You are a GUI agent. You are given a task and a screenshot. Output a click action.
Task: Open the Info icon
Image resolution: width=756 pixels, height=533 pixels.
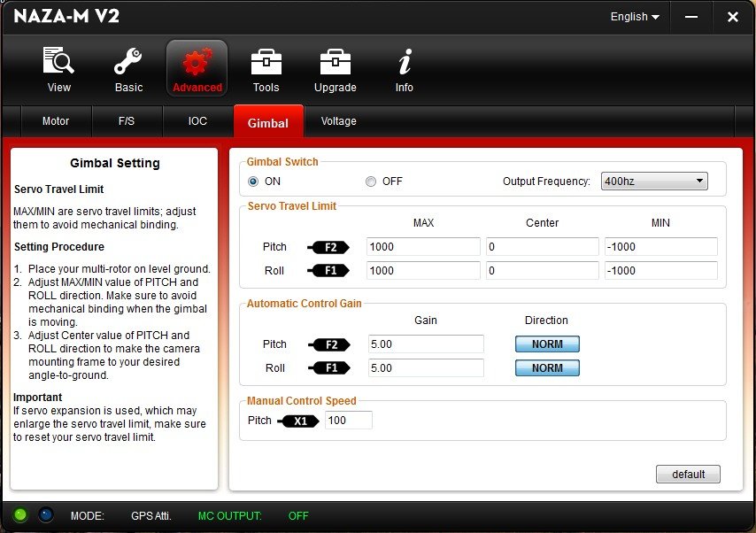pos(405,61)
